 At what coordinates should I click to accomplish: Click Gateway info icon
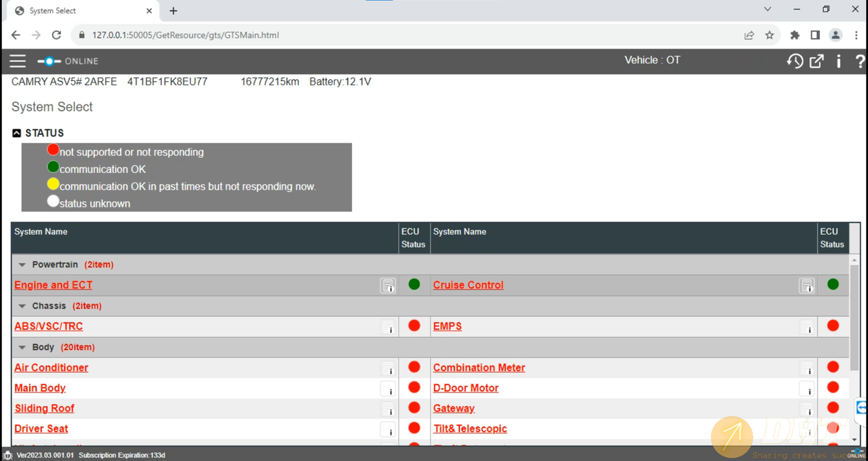coord(807,409)
